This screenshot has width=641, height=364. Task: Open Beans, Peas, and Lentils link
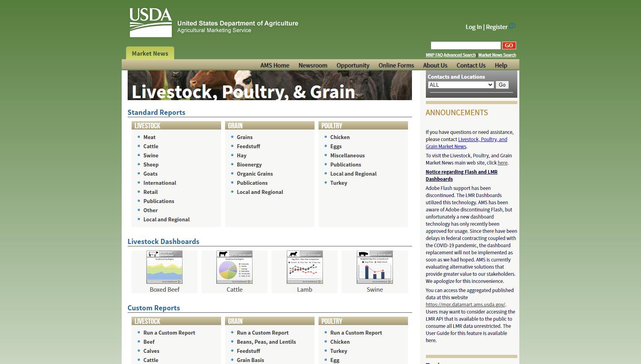(x=266, y=342)
